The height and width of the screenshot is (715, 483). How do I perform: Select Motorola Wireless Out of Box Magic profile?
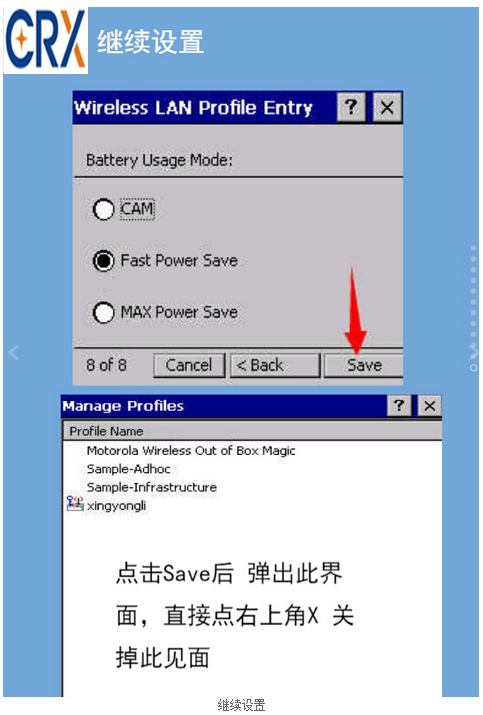tap(191, 451)
